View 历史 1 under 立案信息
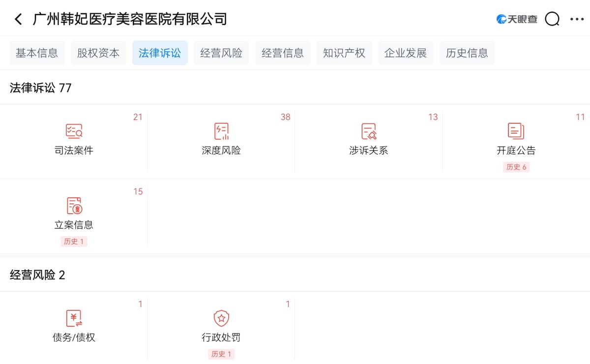Image resolution: width=590 pixels, height=364 pixels. point(74,241)
